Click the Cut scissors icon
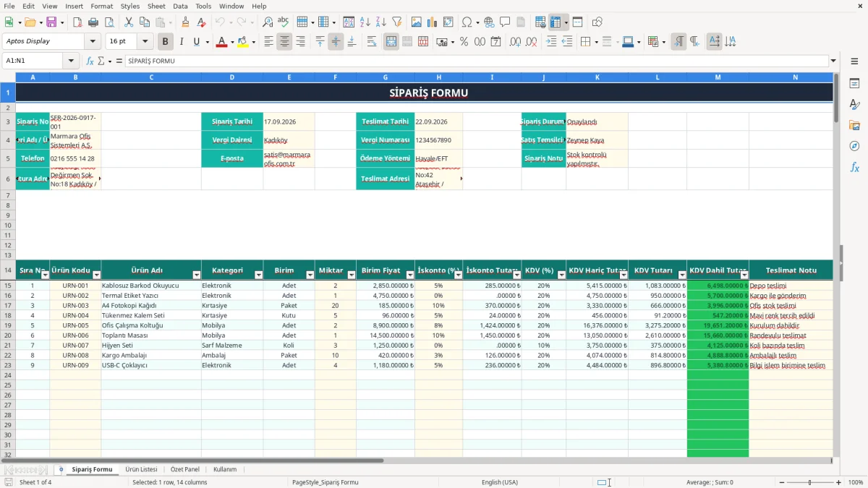 coord(129,22)
